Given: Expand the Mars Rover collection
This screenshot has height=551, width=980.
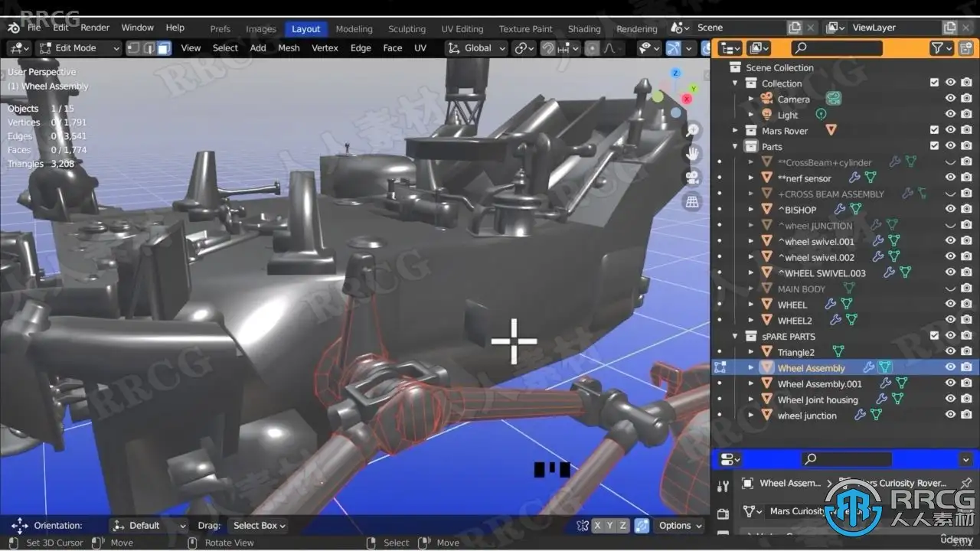Looking at the screenshot, I should coord(735,130).
